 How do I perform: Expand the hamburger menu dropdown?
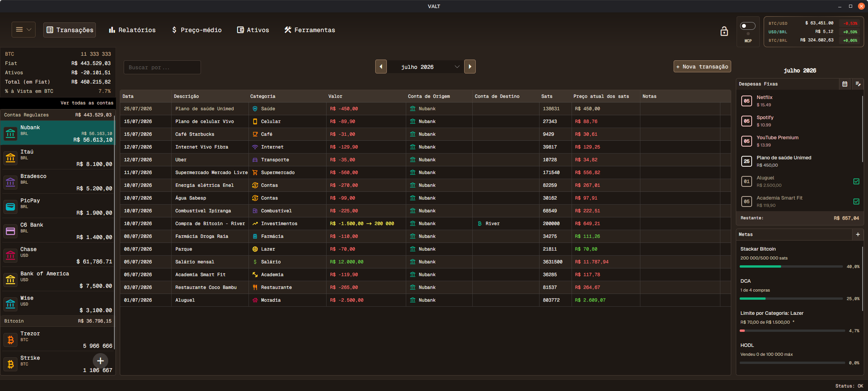click(x=24, y=29)
